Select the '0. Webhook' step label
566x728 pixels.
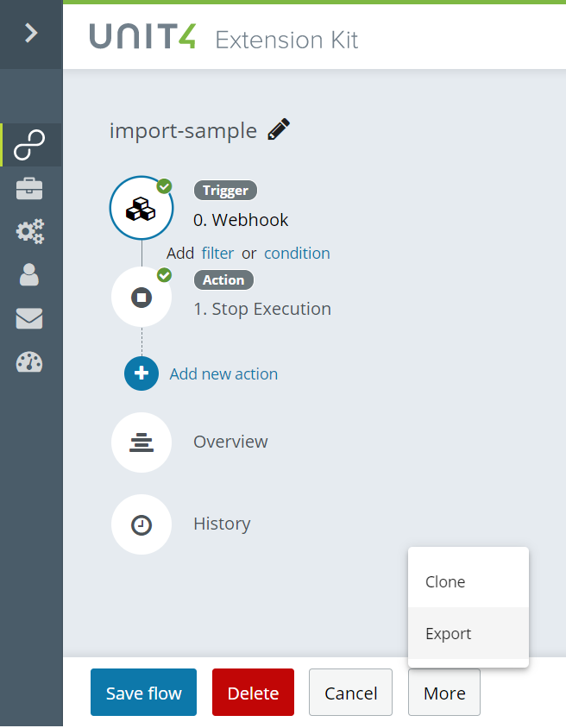click(241, 220)
